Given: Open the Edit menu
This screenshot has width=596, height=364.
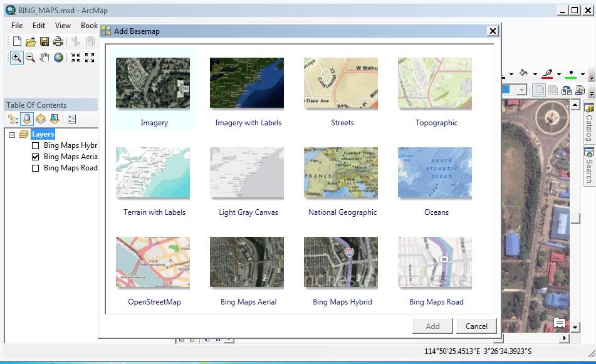Looking at the screenshot, I should 39,26.
